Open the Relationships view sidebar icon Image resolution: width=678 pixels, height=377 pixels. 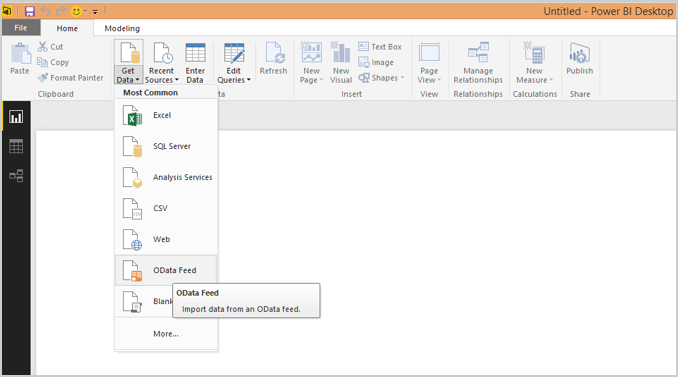coord(16,176)
